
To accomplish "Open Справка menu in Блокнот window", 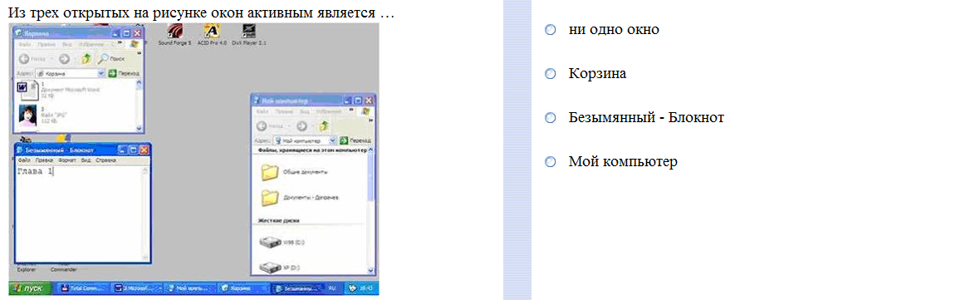I will click(105, 160).
